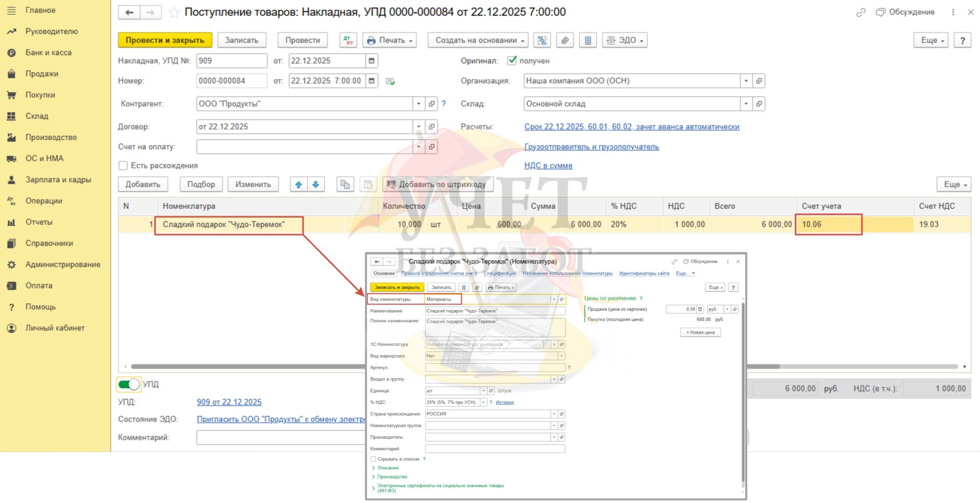Move table row up with blue arrow
This screenshot has height=503, width=980.
(x=299, y=185)
